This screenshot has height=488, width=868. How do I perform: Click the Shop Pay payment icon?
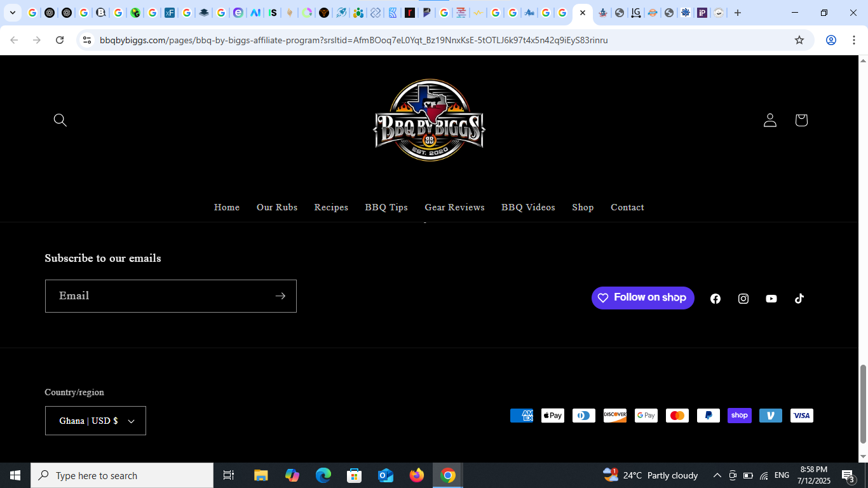pyautogui.click(x=740, y=416)
